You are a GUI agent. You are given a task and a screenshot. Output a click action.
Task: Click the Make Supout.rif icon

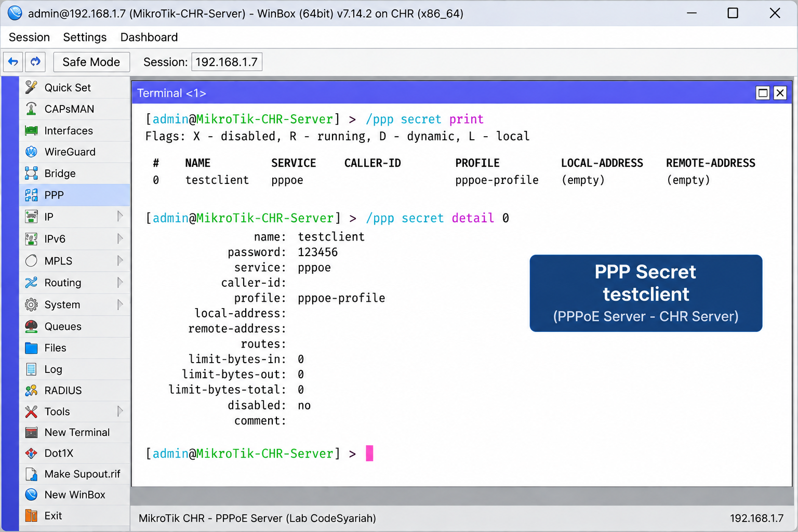[31, 474]
